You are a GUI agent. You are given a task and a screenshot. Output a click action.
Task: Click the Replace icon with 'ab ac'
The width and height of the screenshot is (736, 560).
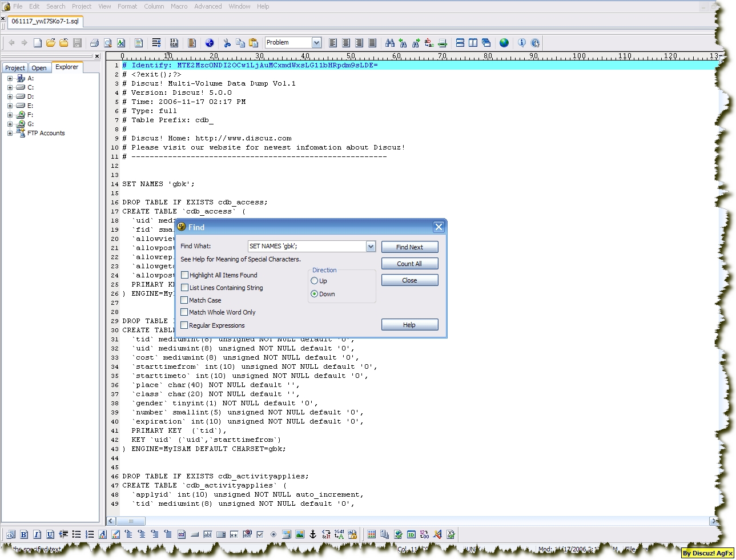tap(429, 43)
